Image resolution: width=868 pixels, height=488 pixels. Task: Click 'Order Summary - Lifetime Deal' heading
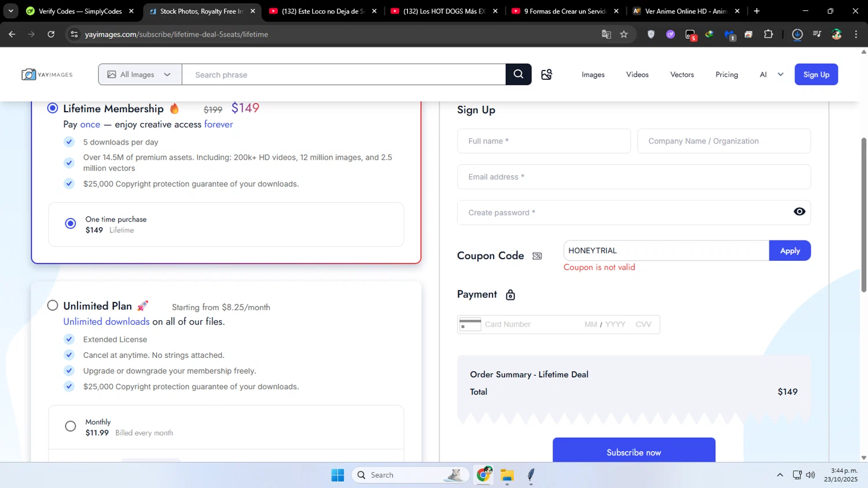[529, 375]
